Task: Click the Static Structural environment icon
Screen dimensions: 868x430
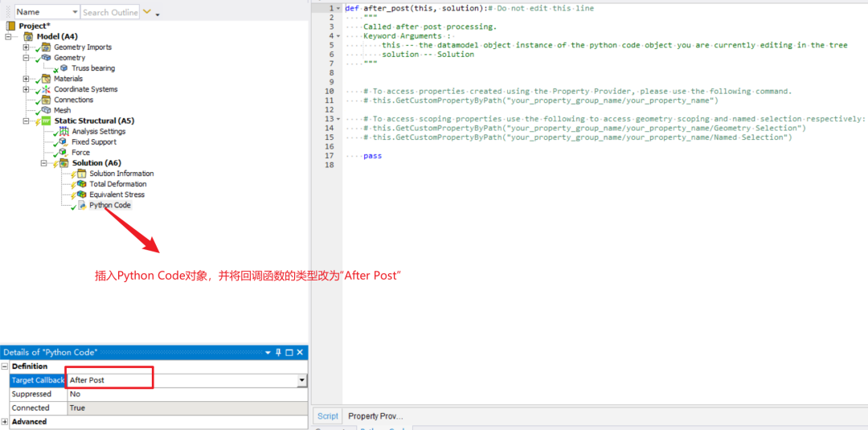Action: click(x=46, y=121)
